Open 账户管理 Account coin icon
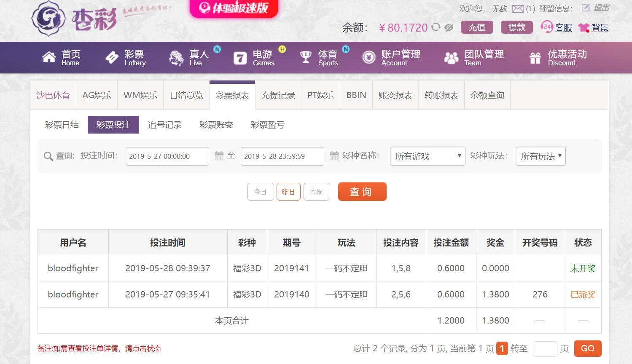Image resolution: width=632 pixels, height=364 pixels. (368, 57)
